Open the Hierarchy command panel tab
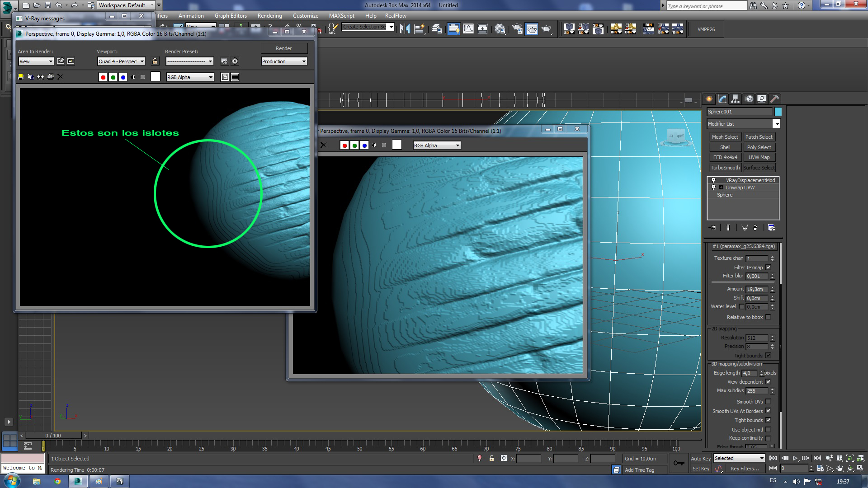 tap(736, 99)
